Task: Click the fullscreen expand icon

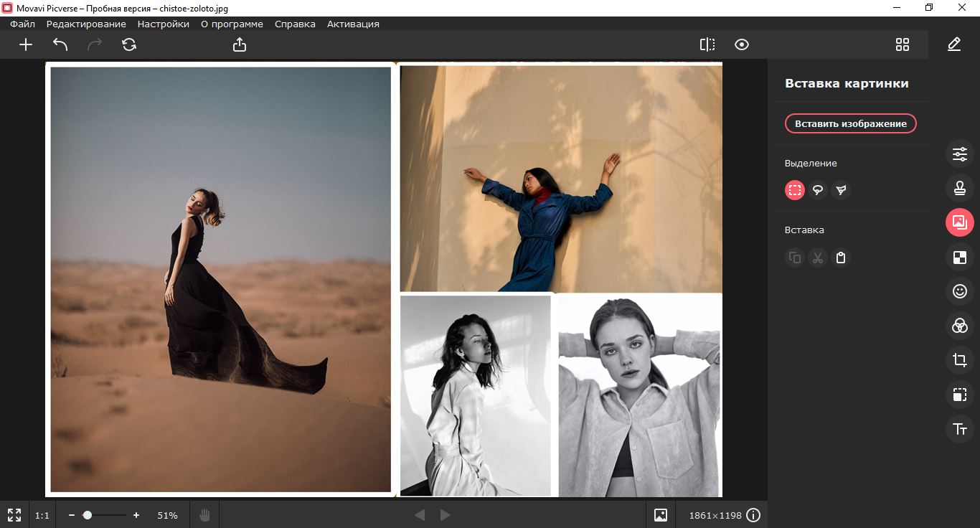Action: click(x=14, y=515)
